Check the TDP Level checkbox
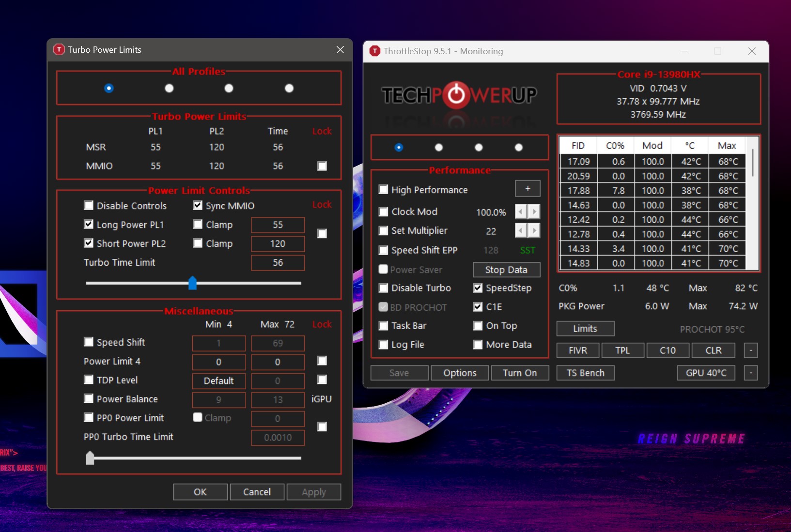The image size is (791, 532). click(x=89, y=380)
